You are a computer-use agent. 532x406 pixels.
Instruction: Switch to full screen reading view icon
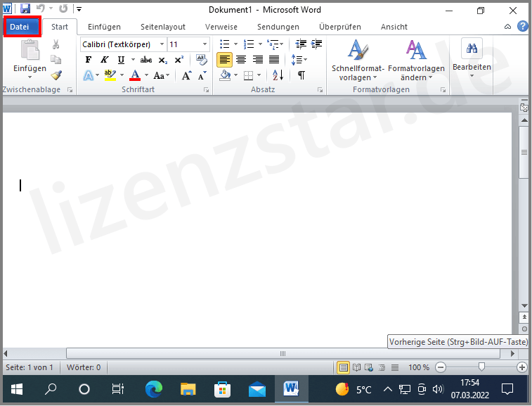point(356,367)
